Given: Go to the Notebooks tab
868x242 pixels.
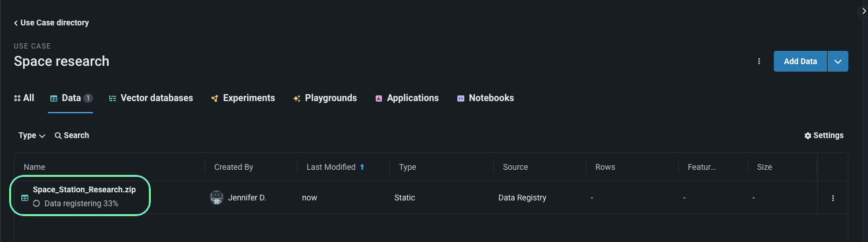Looking at the screenshot, I should 485,98.
